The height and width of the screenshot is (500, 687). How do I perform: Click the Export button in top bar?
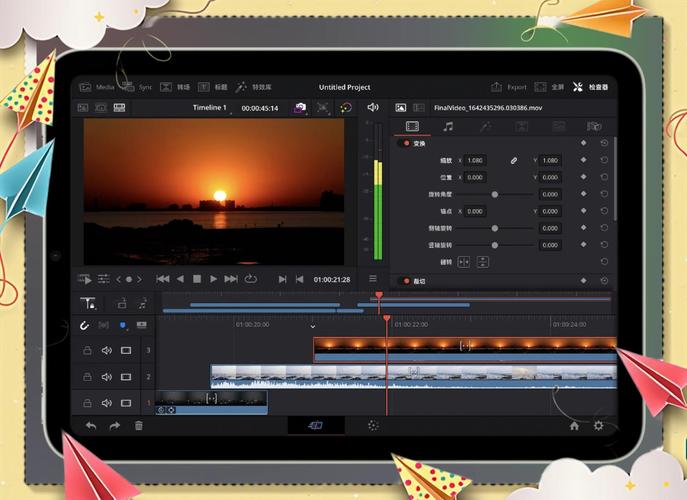(x=508, y=87)
